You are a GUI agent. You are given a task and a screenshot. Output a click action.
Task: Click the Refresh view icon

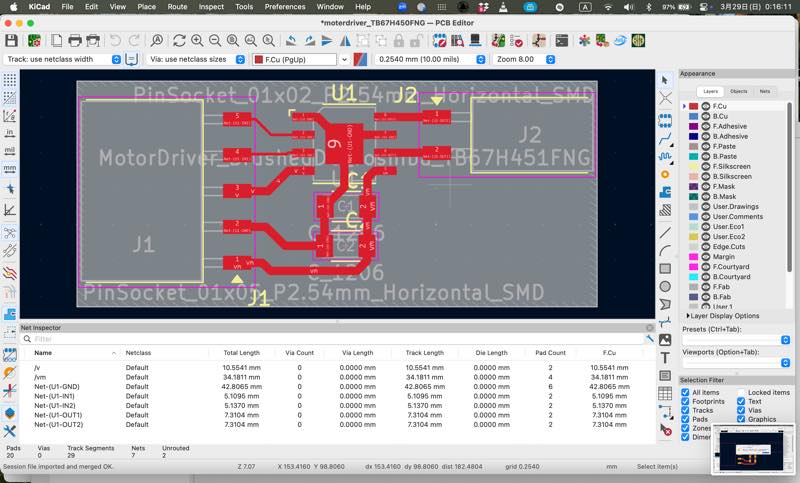coord(179,41)
